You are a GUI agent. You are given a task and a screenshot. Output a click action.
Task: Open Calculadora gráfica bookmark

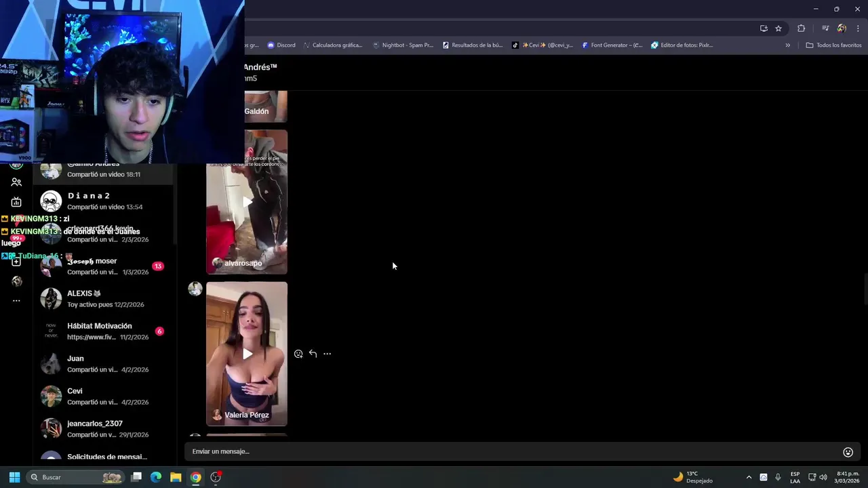click(x=333, y=45)
